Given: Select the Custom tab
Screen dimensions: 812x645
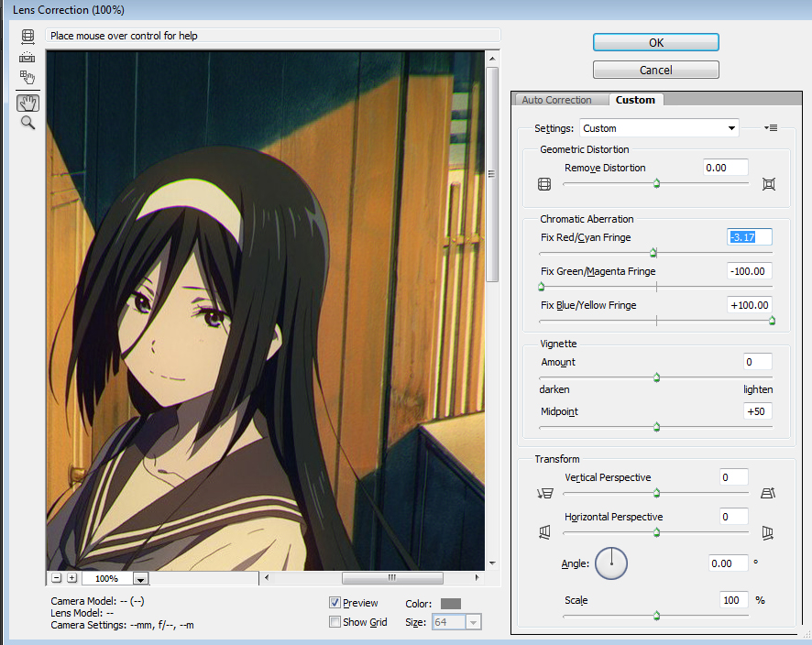Looking at the screenshot, I should pos(635,100).
